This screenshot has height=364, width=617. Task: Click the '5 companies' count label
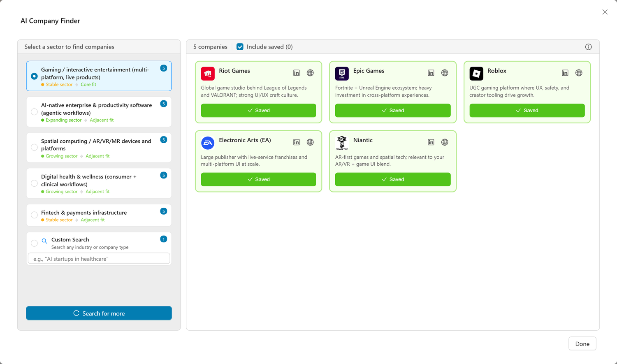pyautogui.click(x=210, y=47)
